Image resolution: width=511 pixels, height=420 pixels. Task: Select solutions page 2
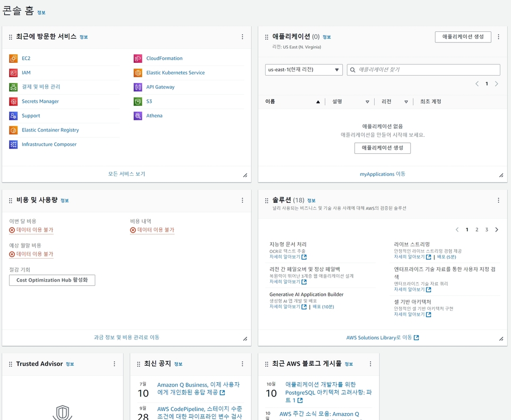coord(477,230)
